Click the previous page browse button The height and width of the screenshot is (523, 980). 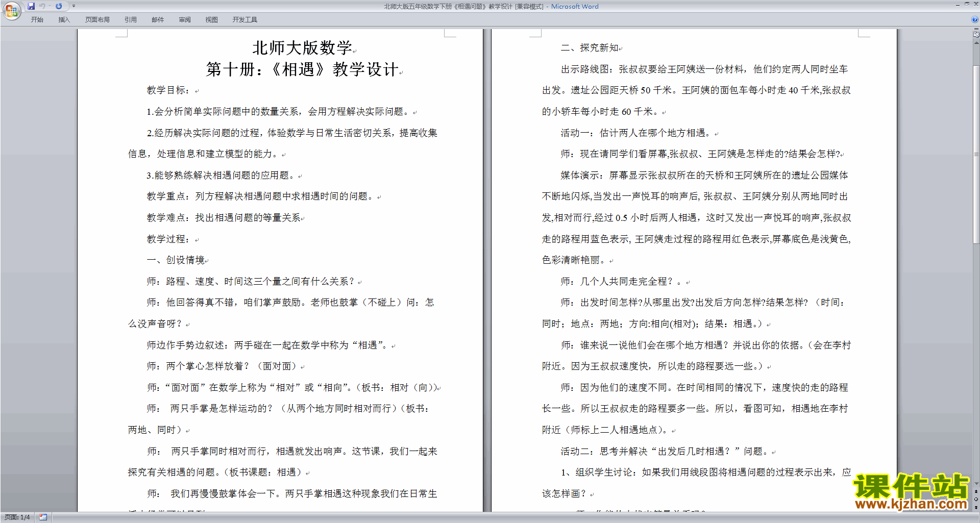tap(976, 492)
